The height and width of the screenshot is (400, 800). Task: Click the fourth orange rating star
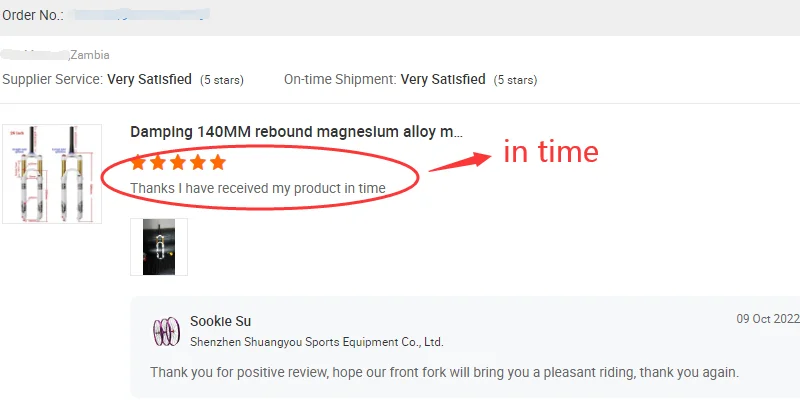(x=198, y=162)
